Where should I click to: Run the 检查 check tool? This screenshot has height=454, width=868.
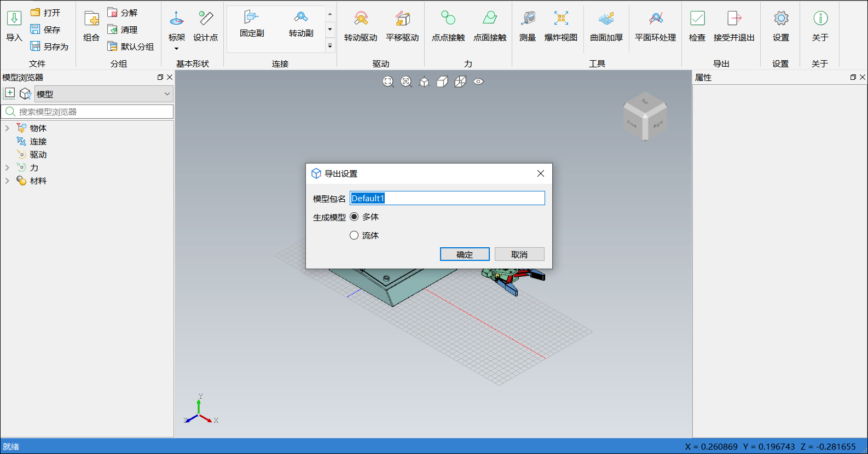click(697, 26)
